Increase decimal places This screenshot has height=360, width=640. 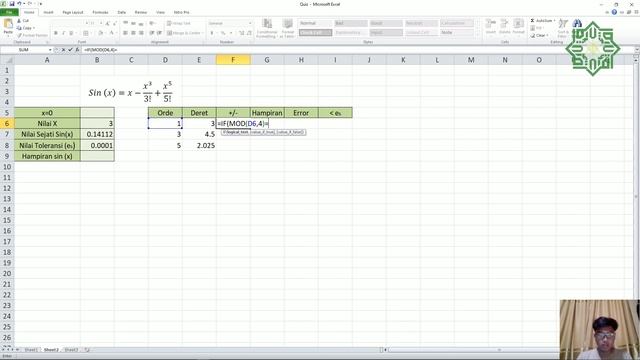click(x=241, y=33)
